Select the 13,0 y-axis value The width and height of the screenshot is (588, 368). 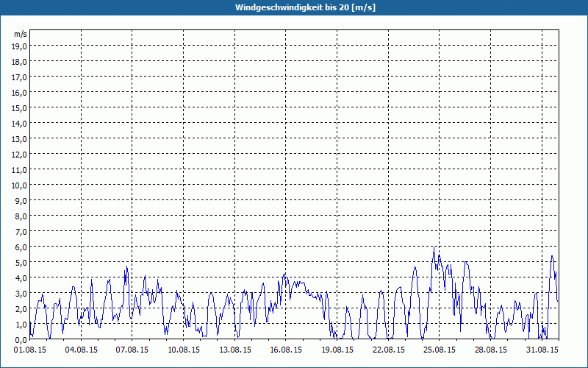point(21,139)
